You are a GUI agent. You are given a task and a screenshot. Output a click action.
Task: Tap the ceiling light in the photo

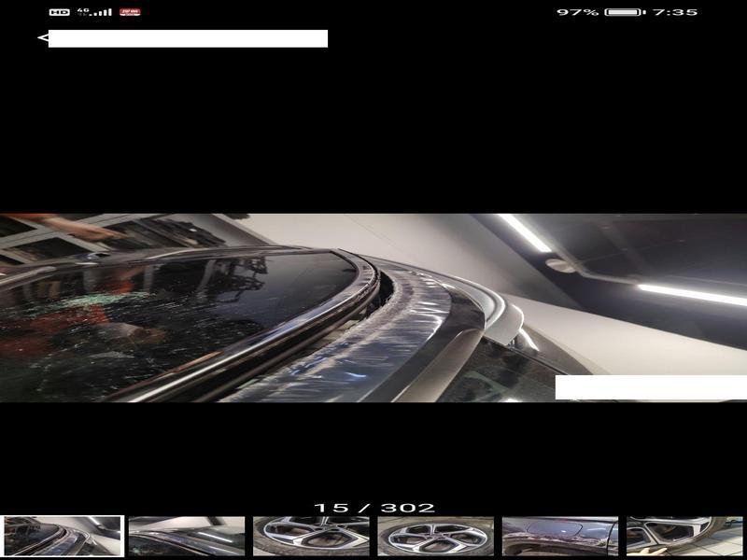tap(525, 233)
